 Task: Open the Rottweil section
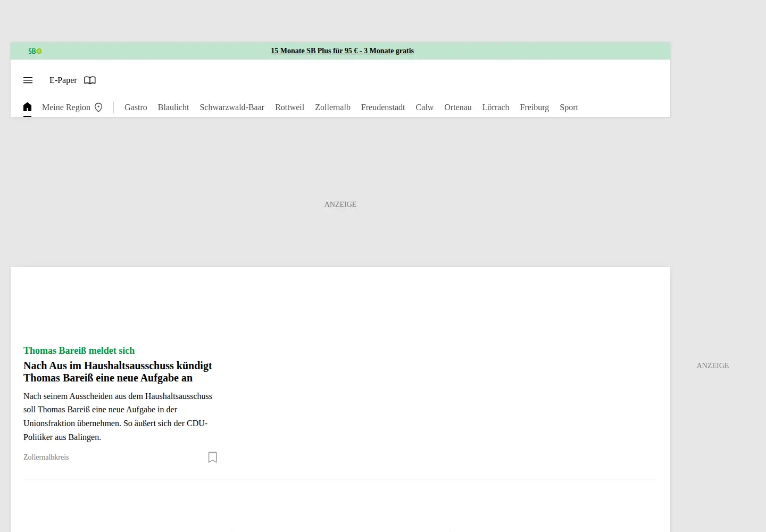coord(289,107)
